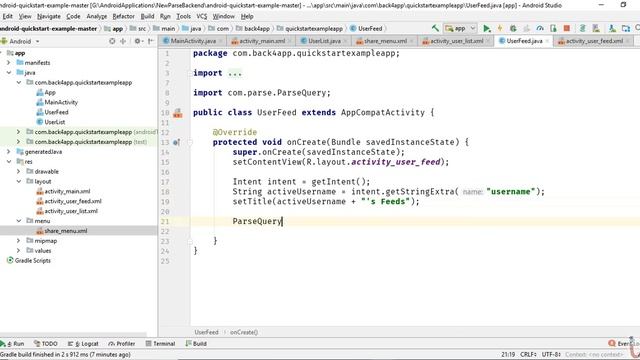Image resolution: width=640 pixels, height=360 pixels.
Task: Open the Build menu
Action: [x=147, y=16]
